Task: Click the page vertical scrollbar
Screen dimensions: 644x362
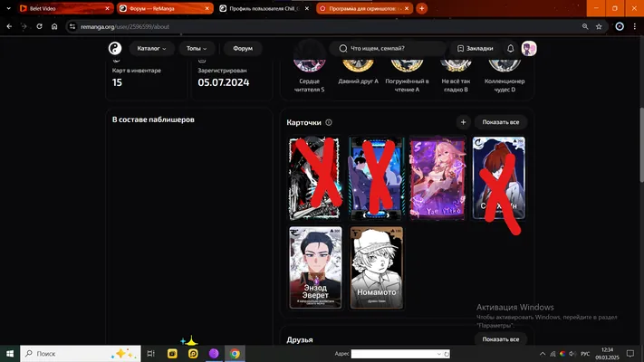Action: (641, 145)
